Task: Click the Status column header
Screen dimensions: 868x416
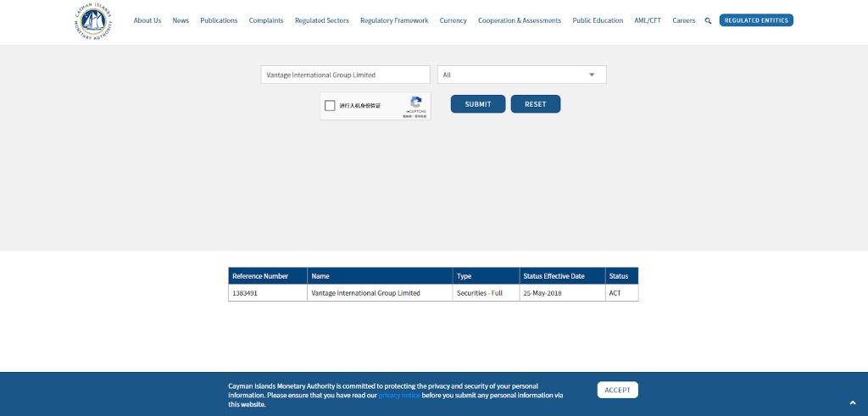Action: 621,276
